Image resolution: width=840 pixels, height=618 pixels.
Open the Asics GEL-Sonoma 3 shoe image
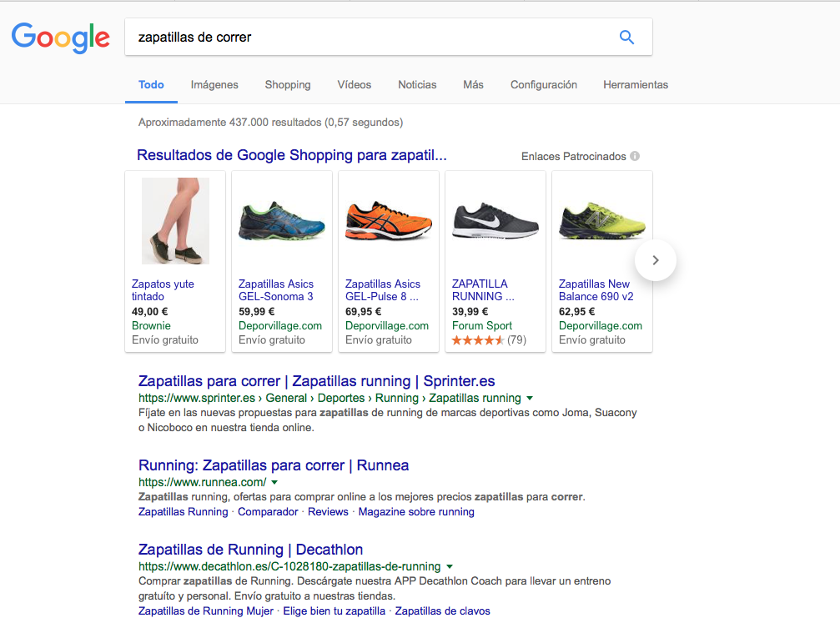pos(281,221)
